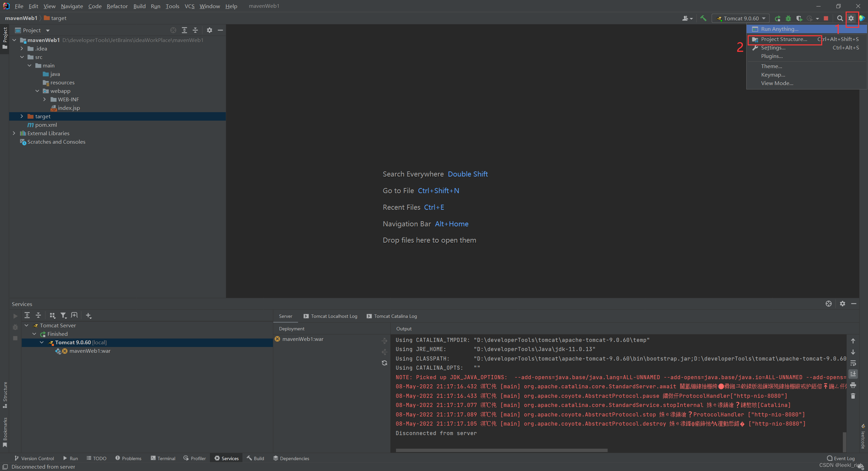Open the Build menu
The width and height of the screenshot is (868, 471).
tap(139, 6)
